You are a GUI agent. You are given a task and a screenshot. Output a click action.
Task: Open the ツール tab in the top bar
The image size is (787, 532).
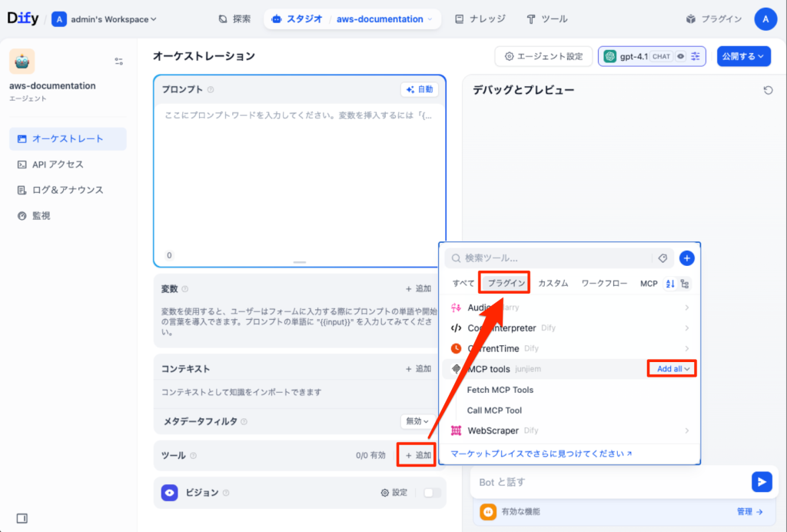pos(547,19)
